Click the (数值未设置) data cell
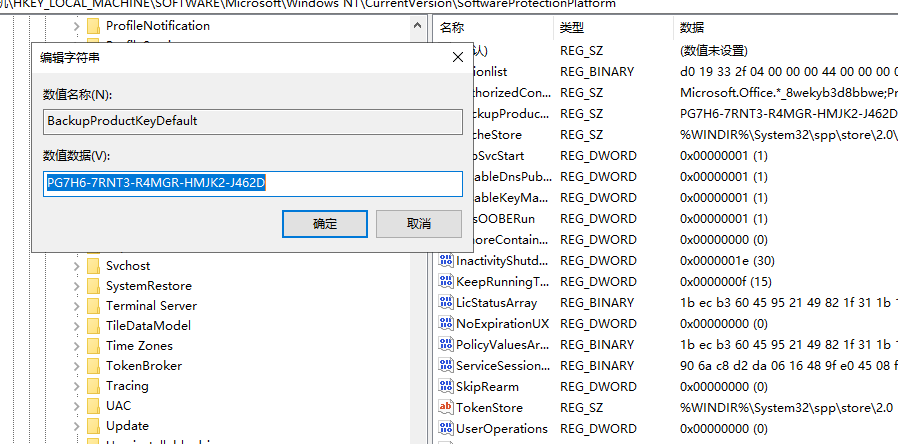The width and height of the screenshot is (898, 444). tap(714, 50)
